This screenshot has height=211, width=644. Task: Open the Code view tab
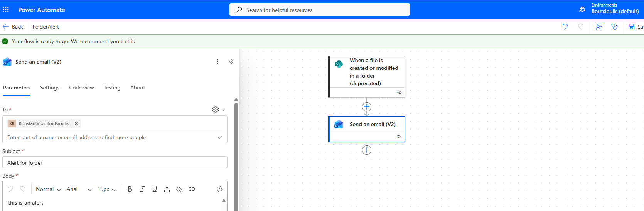click(x=81, y=88)
